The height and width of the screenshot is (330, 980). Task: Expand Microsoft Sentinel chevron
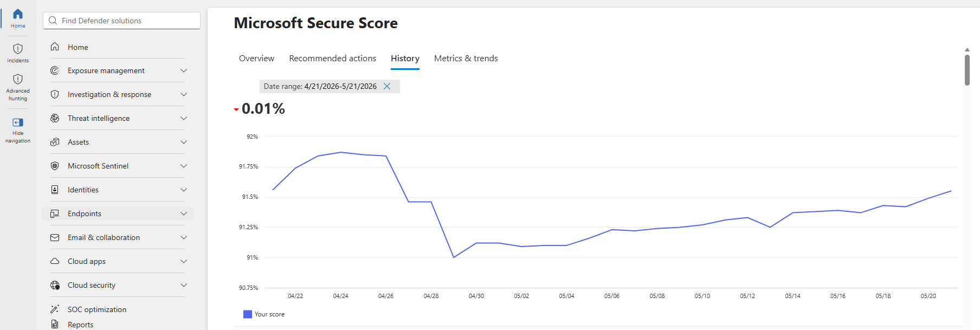click(x=184, y=166)
